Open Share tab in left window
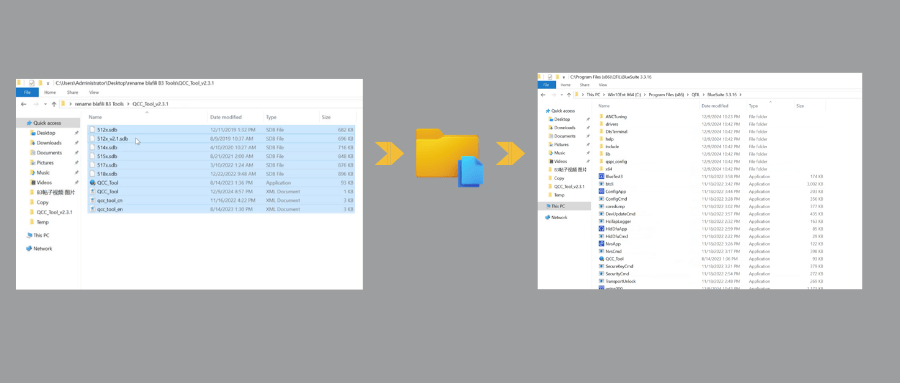 pos(72,92)
